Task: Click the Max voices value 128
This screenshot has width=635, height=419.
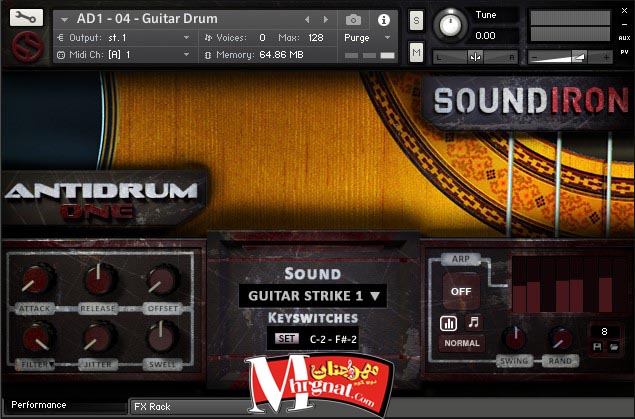Action: pyautogui.click(x=316, y=38)
